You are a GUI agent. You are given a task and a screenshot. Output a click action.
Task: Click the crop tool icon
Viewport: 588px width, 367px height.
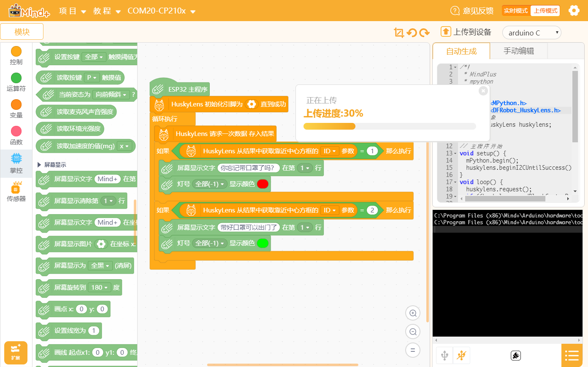pyautogui.click(x=399, y=33)
